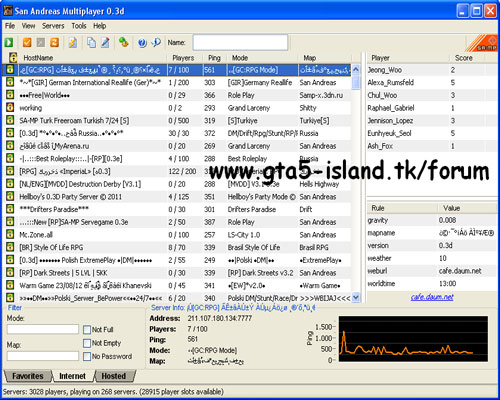Select player Jeong_Woo in player list
The image size is (500, 400).
[x=432, y=70]
